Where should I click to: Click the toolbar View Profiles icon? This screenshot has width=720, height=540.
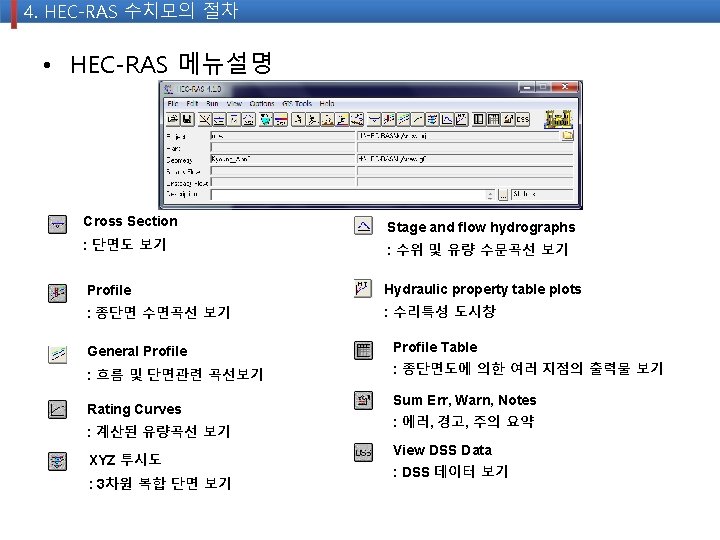[389, 120]
